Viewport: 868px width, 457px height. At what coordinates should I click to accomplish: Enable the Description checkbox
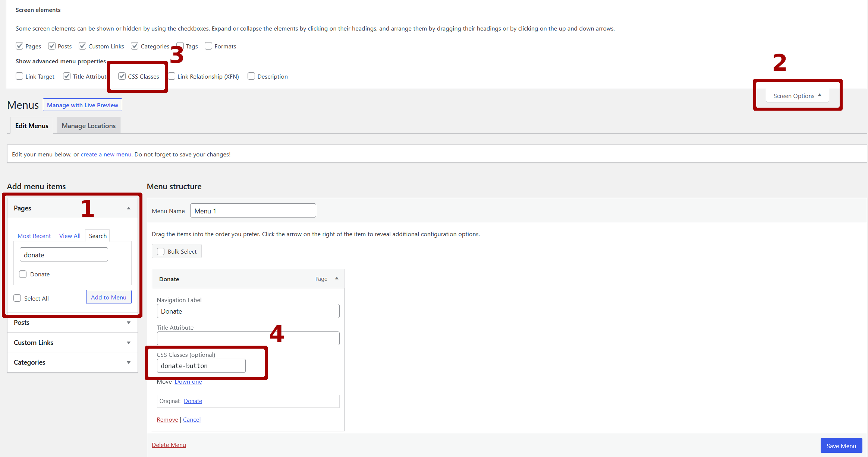tap(251, 76)
